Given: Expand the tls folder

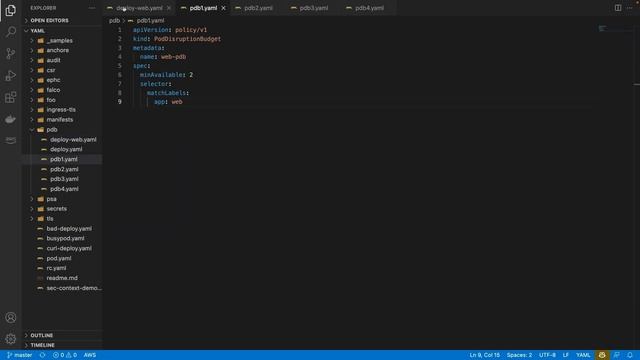Looking at the screenshot, I should (49, 219).
